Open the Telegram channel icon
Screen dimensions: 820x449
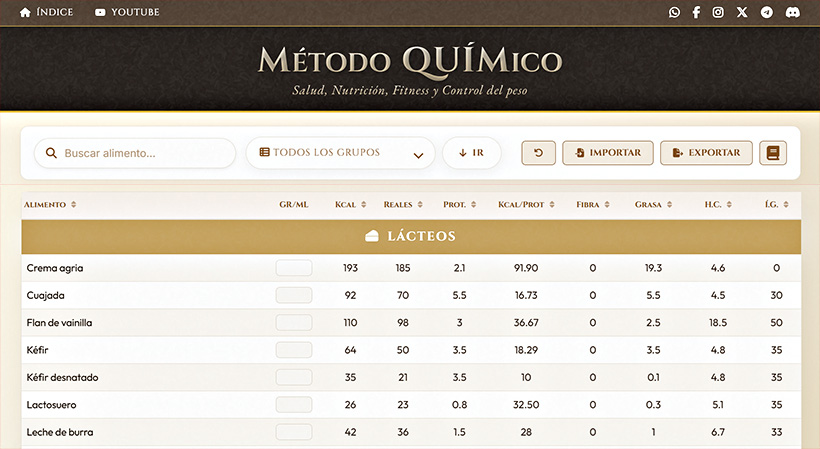(x=766, y=13)
